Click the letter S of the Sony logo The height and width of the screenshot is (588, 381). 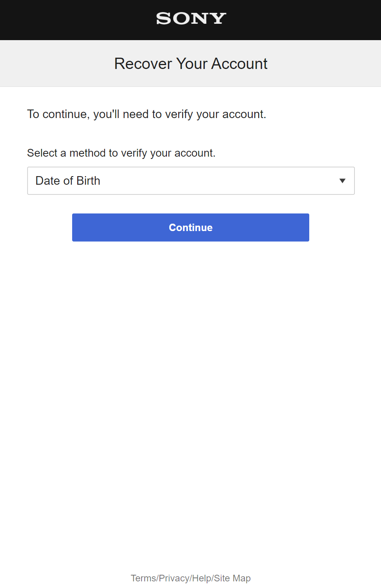pyautogui.click(x=163, y=18)
